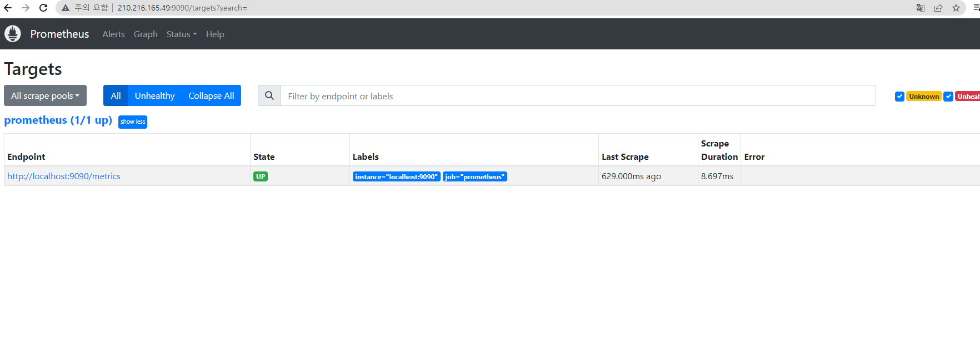Open http://localhost:9090/metrics endpoint link
The height and width of the screenshot is (354, 980).
[64, 176]
